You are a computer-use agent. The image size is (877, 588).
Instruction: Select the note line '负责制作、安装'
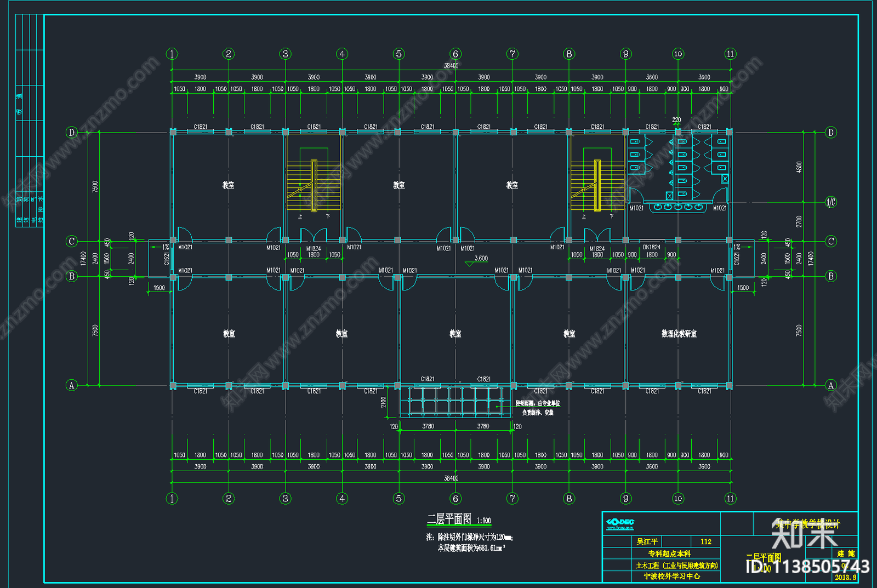click(x=538, y=413)
